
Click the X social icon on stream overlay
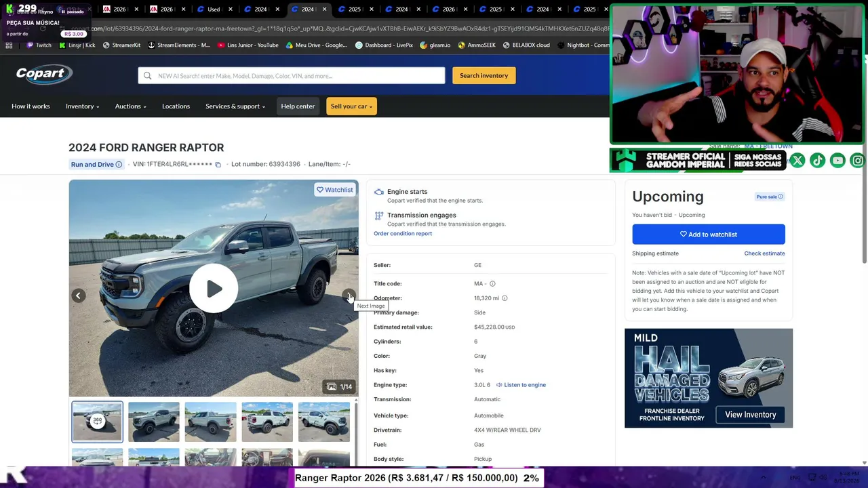pos(797,161)
